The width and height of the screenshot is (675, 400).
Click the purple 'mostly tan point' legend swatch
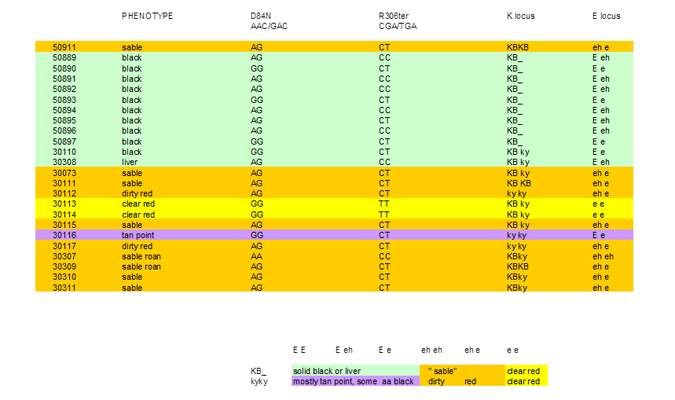pyautogui.click(x=355, y=381)
